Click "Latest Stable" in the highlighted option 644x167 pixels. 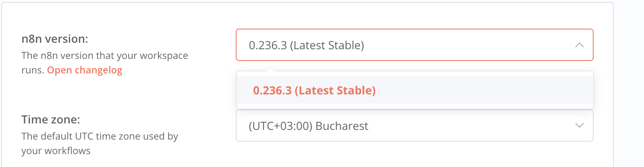pyautogui.click(x=335, y=90)
